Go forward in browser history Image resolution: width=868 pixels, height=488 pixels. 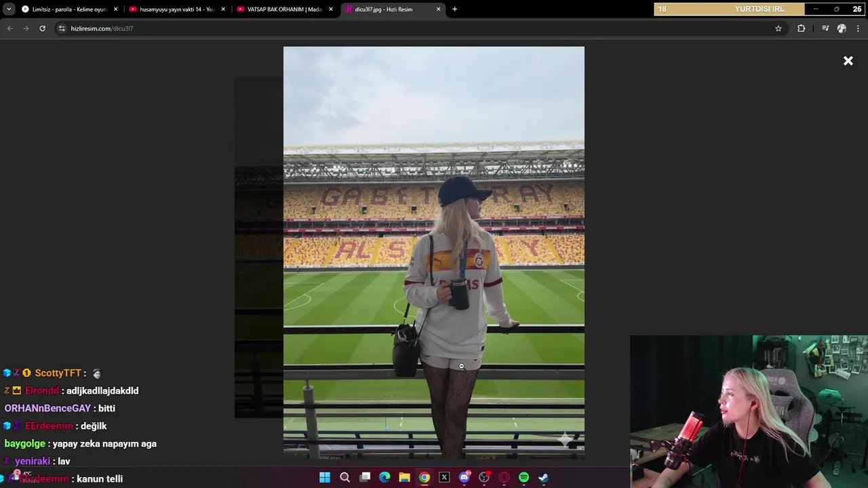click(x=26, y=28)
